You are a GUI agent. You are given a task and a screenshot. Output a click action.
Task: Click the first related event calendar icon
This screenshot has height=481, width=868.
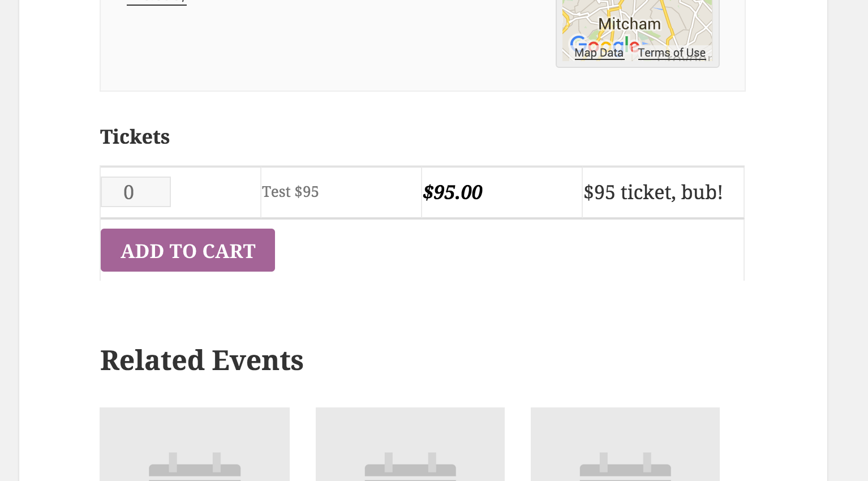pyautogui.click(x=195, y=466)
